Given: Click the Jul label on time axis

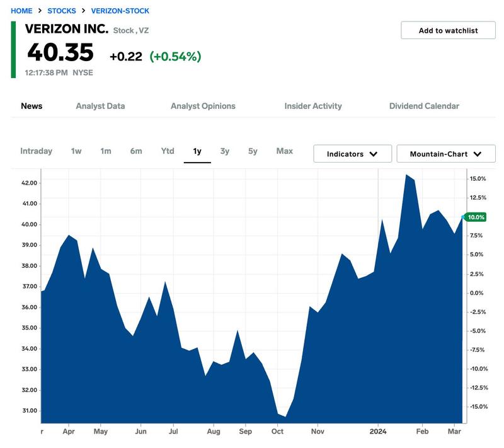Looking at the screenshot, I should (173, 431).
